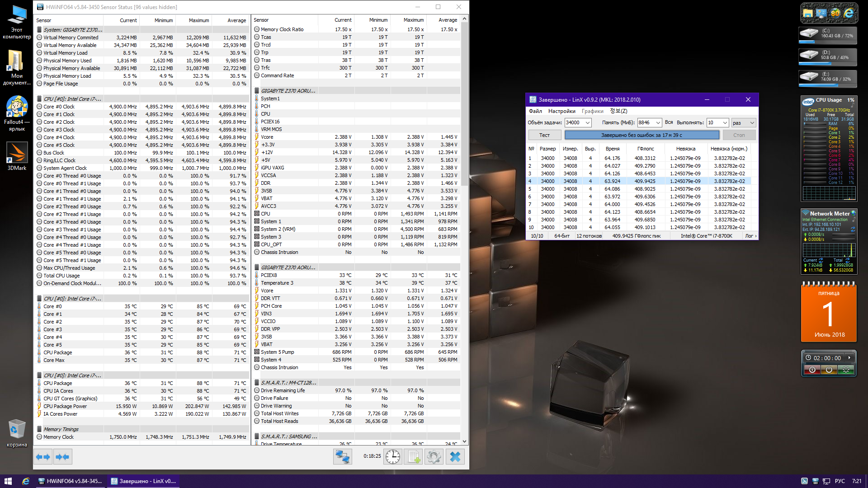Screen dimensions: 868x488
Task: Click the expand columns arrows button
Action: pyautogui.click(x=43, y=457)
